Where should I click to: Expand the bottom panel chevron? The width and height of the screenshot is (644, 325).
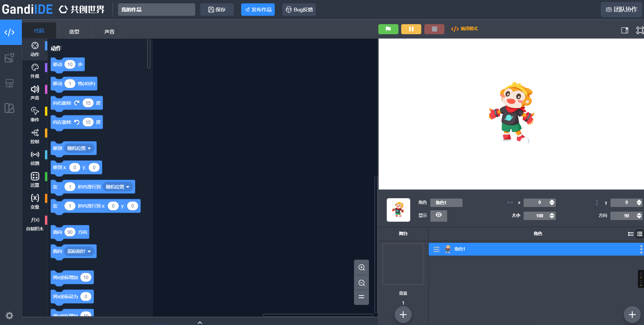200,322
